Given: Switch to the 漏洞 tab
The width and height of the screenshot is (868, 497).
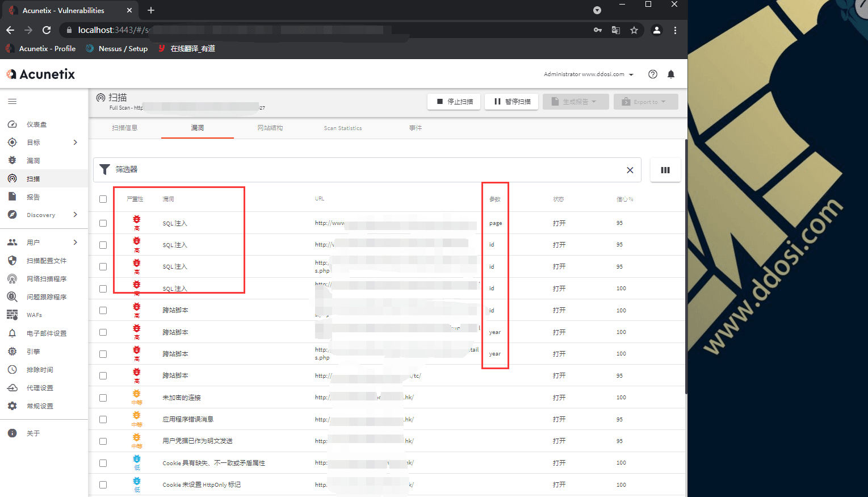Looking at the screenshot, I should click(x=198, y=128).
